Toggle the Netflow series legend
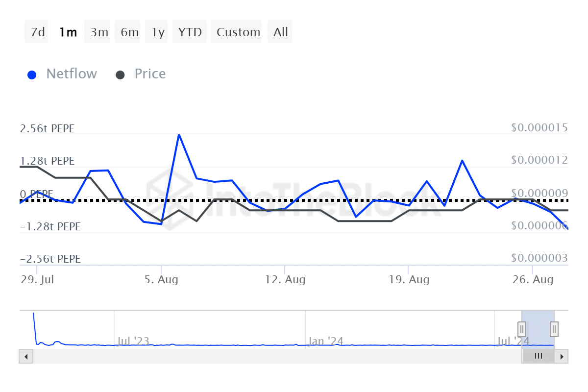This screenshot has width=588, height=392. (62, 74)
